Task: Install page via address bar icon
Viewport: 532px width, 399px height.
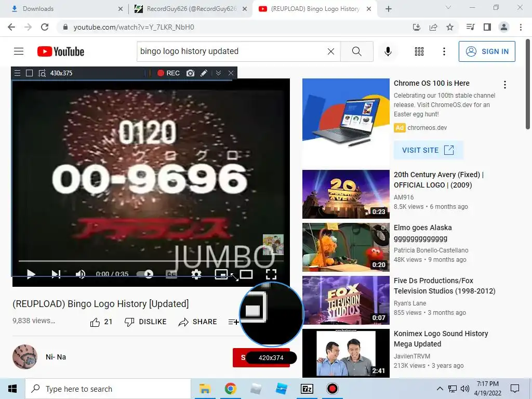Action: click(x=416, y=27)
